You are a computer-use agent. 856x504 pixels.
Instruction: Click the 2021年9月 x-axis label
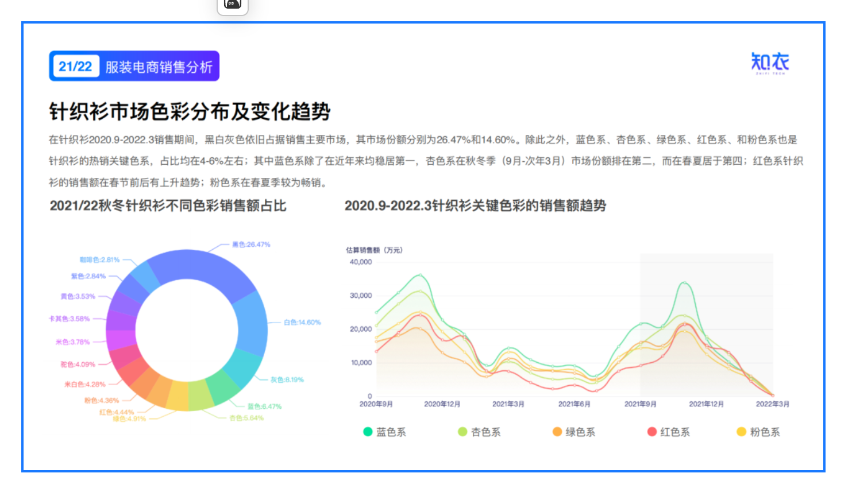(x=641, y=404)
